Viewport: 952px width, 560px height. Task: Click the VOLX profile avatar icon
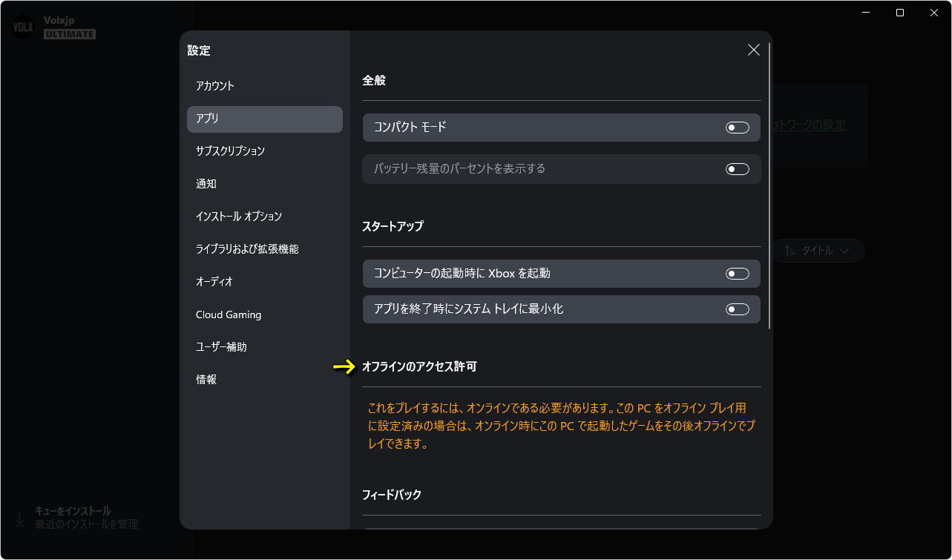(x=24, y=27)
